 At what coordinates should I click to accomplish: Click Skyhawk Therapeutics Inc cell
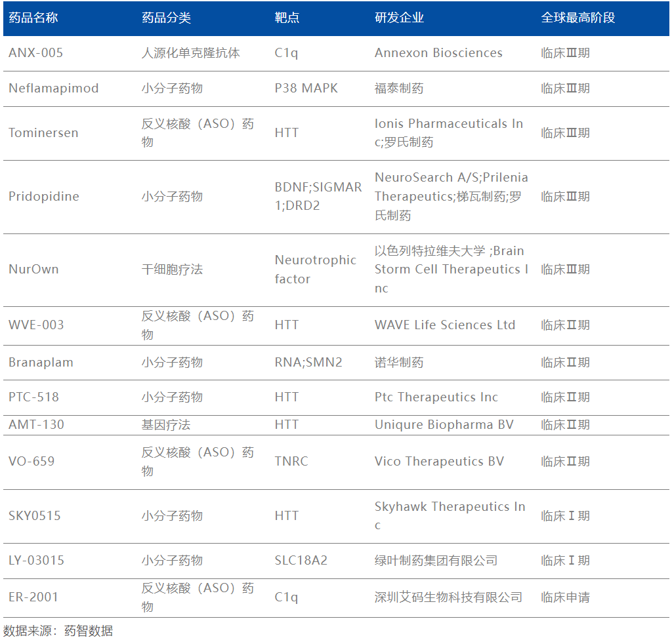pos(450,515)
